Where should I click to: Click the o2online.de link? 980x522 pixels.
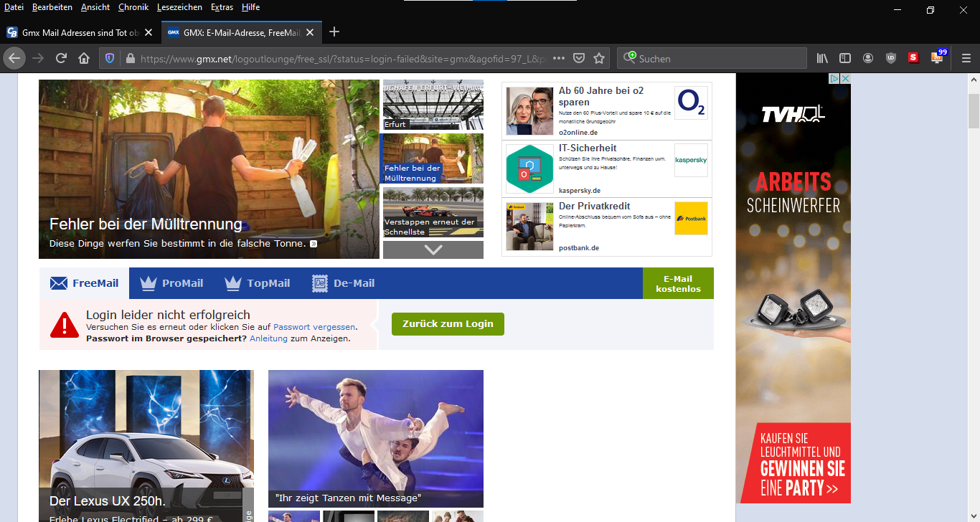[578, 133]
